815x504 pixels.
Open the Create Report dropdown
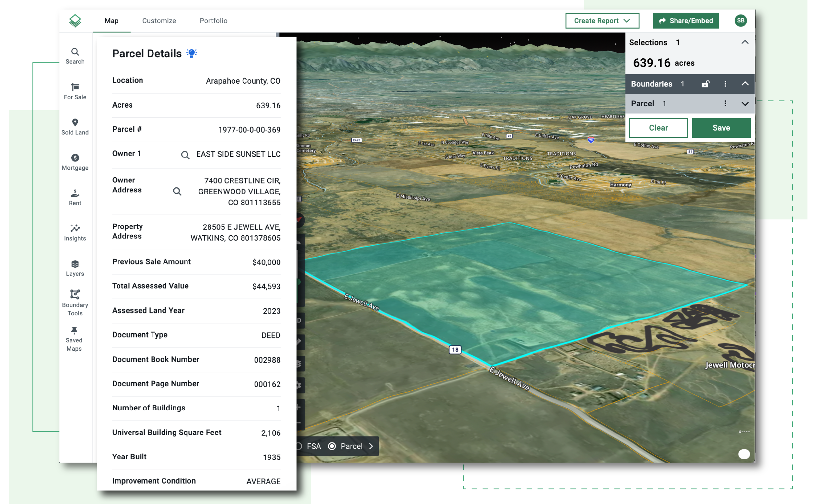[x=602, y=21]
